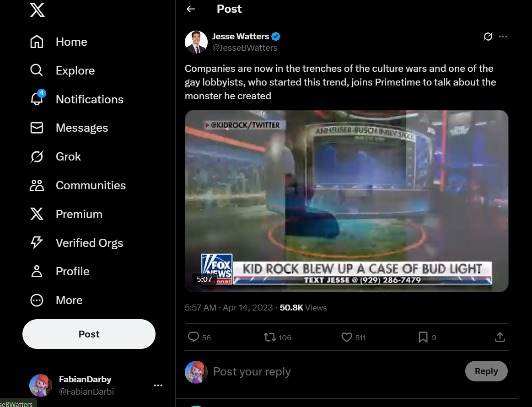Open the Communities people icon
This screenshot has height=407, width=532.
pos(37,186)
